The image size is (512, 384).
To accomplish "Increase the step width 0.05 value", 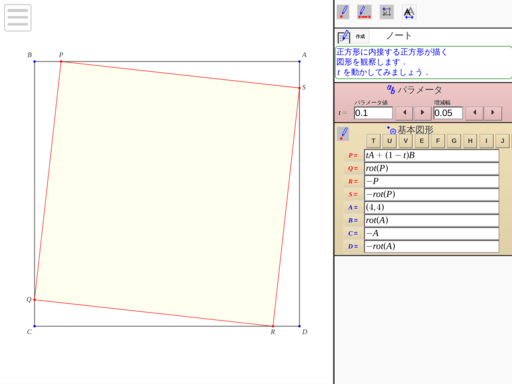I will pos(493,113).
